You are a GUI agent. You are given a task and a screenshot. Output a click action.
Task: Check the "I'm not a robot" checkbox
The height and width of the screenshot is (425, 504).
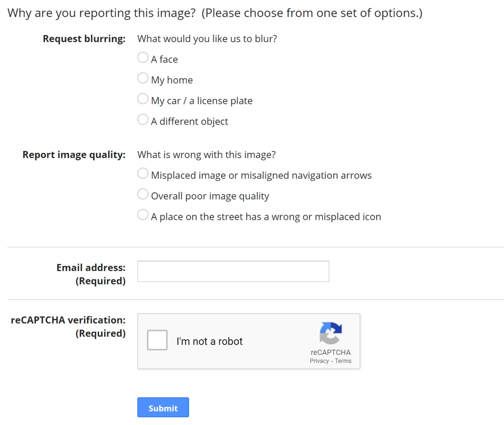pyautogui.click(x=157, y=340)
